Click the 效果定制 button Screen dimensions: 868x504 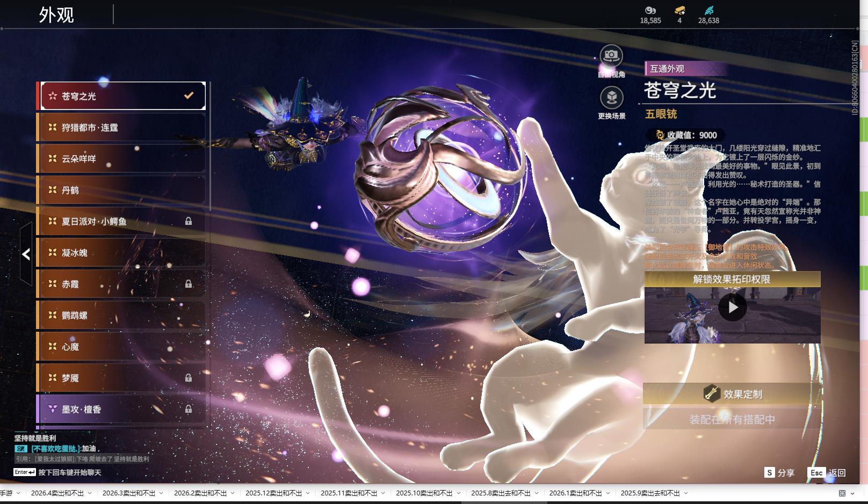732,394
